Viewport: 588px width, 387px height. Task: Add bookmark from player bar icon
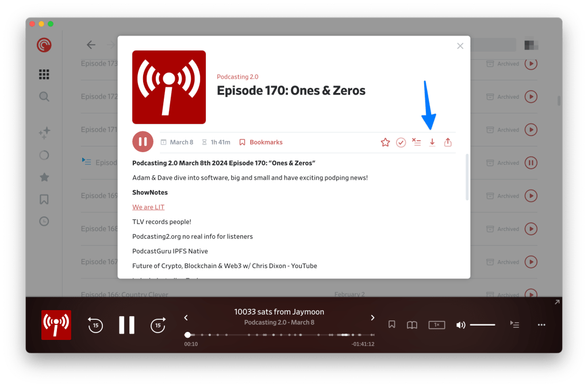[391, 325]
